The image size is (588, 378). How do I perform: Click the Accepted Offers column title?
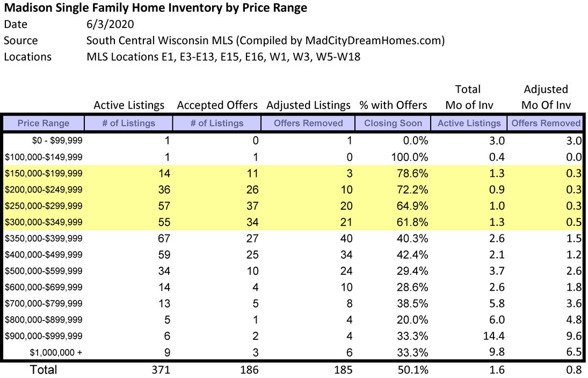click(x=217, y=105)
